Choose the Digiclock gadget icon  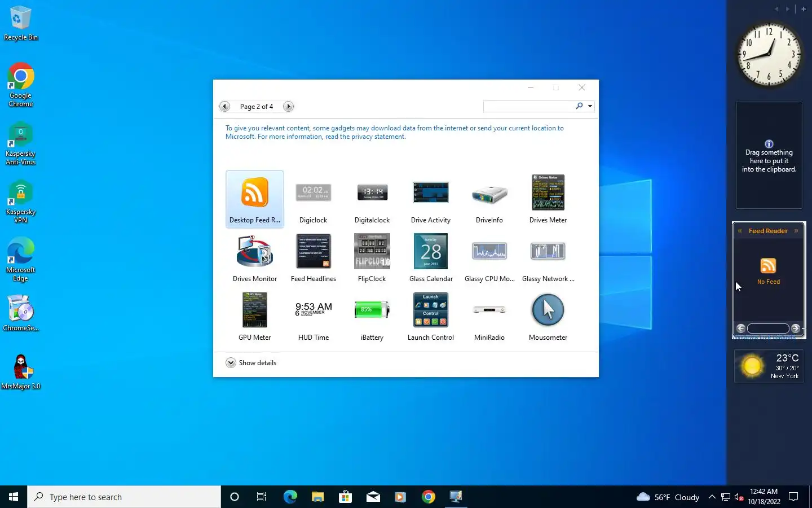click(x=313, y=193)
